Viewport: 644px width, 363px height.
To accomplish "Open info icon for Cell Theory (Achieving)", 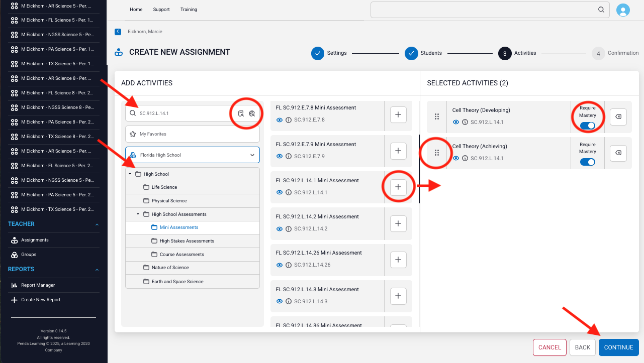I will click(x=465, y=158).
